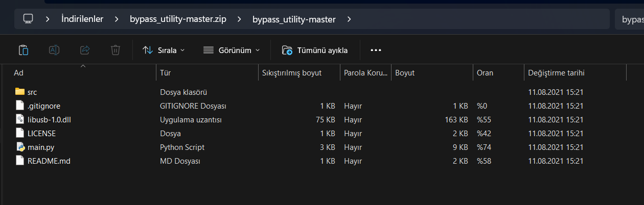Select the src folder icon

coord(20,92)
